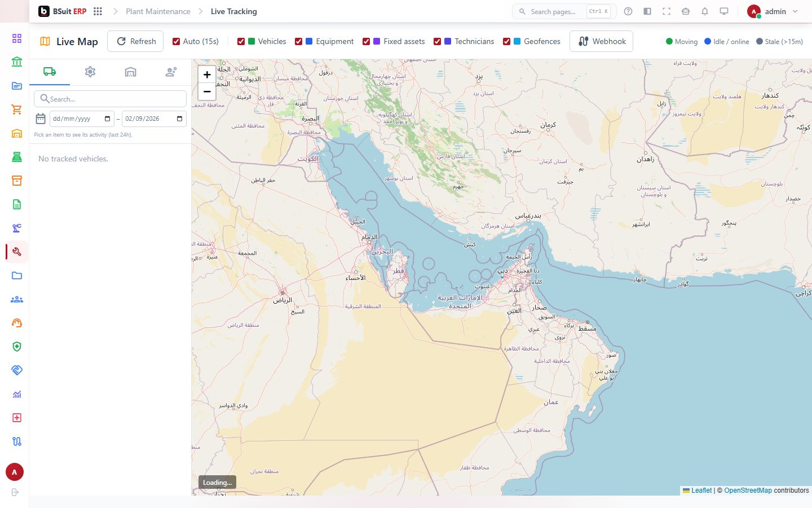Expand the admin user menu

pyautogui.click(x=773, y=11)
